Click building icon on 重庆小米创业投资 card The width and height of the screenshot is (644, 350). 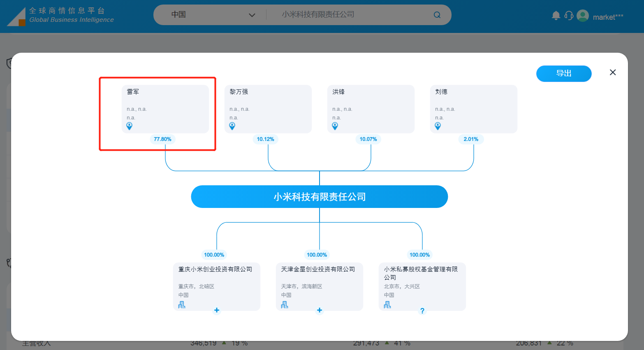tap(182, 305)
